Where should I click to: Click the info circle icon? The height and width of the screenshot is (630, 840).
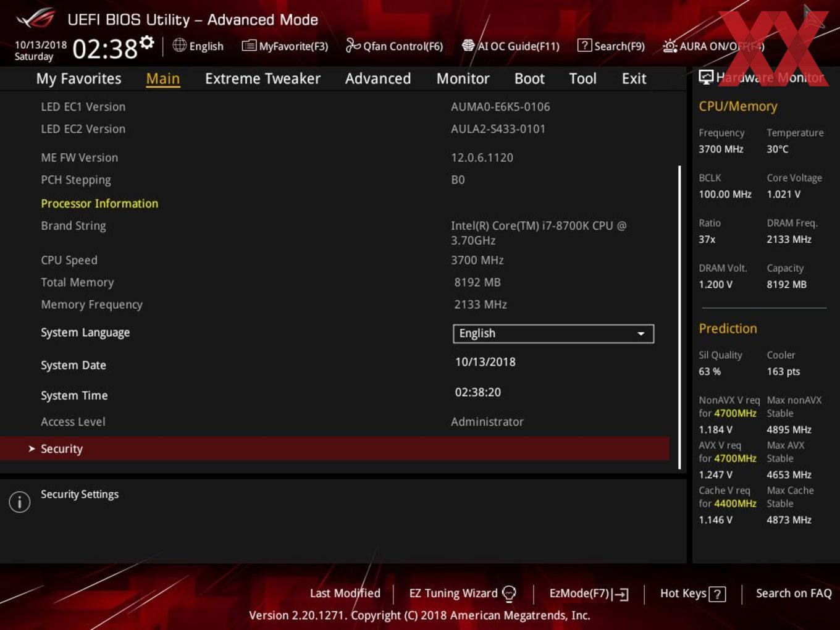20,502
